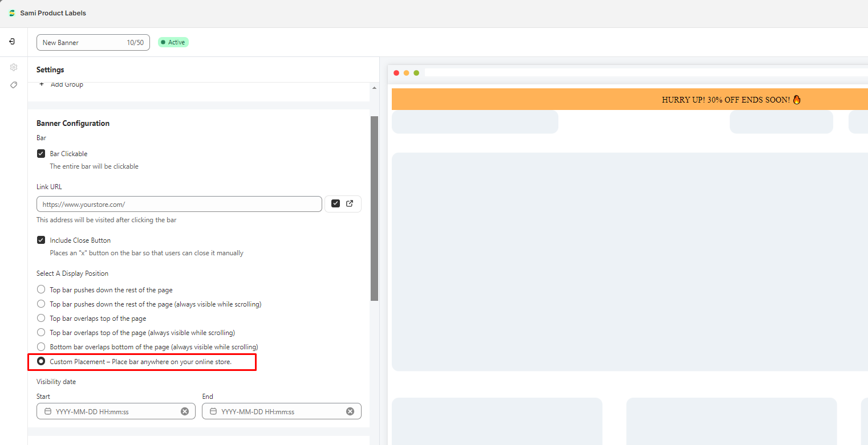Click the exit editor icon
Viewport: 868px width, 445px height.
(x=12, y=42)
